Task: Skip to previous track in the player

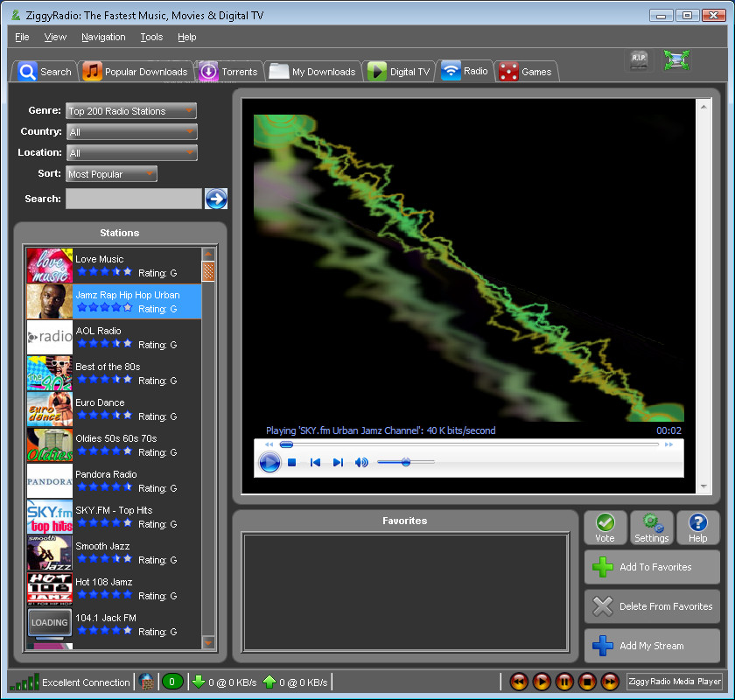Action: 316,463
